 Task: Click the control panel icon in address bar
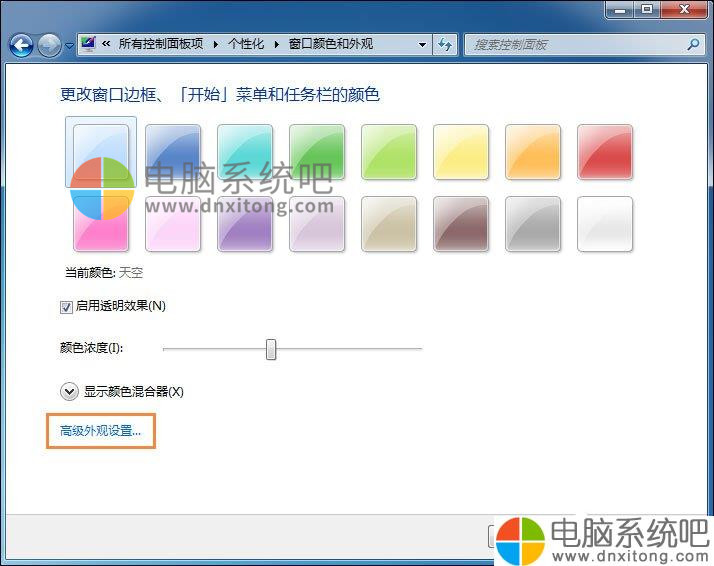[88, 44]
